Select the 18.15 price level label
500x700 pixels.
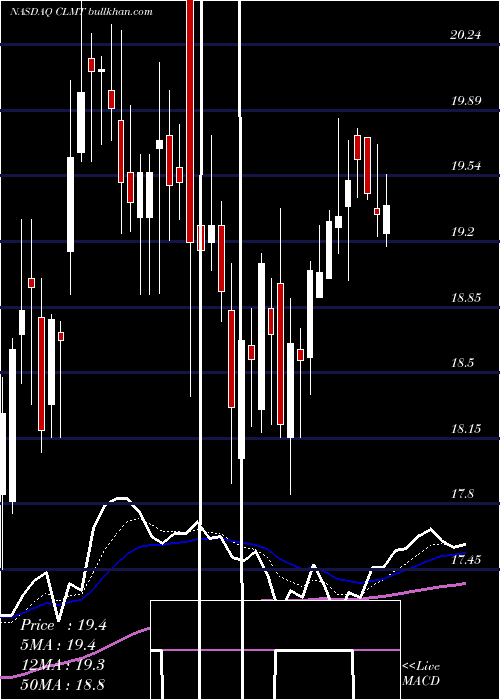click(x=466, y=429)
